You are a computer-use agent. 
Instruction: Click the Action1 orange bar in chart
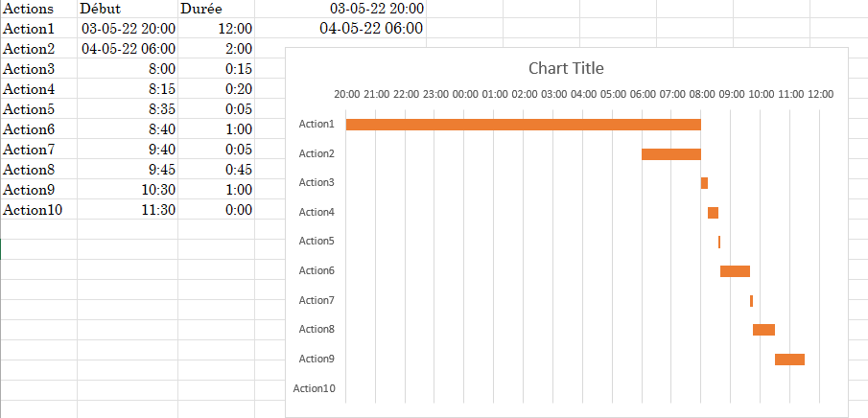point(523,125)
